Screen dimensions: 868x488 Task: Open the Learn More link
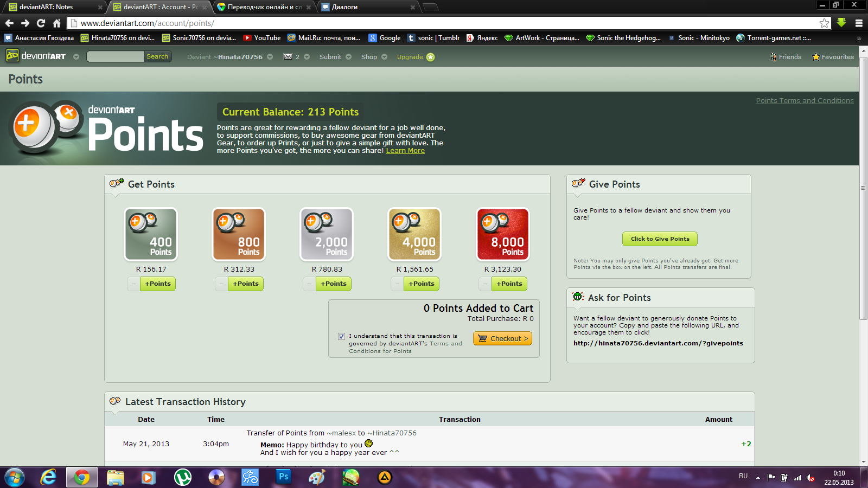(405, 151)
